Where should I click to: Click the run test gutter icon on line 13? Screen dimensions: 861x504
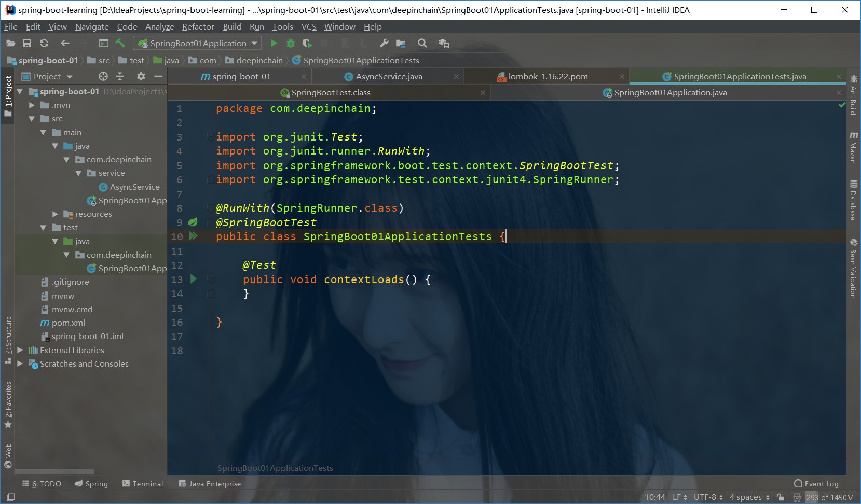click(x=194, y=279)
